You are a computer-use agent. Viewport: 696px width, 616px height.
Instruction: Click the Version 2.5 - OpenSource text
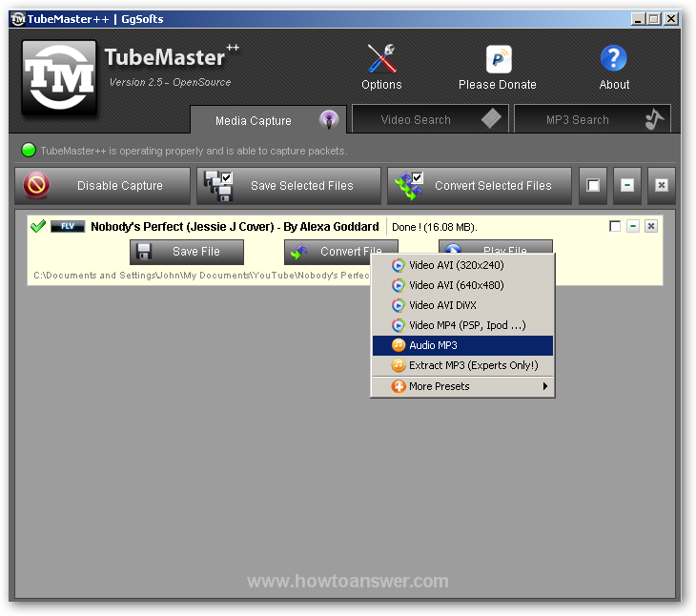click(170, 82)
